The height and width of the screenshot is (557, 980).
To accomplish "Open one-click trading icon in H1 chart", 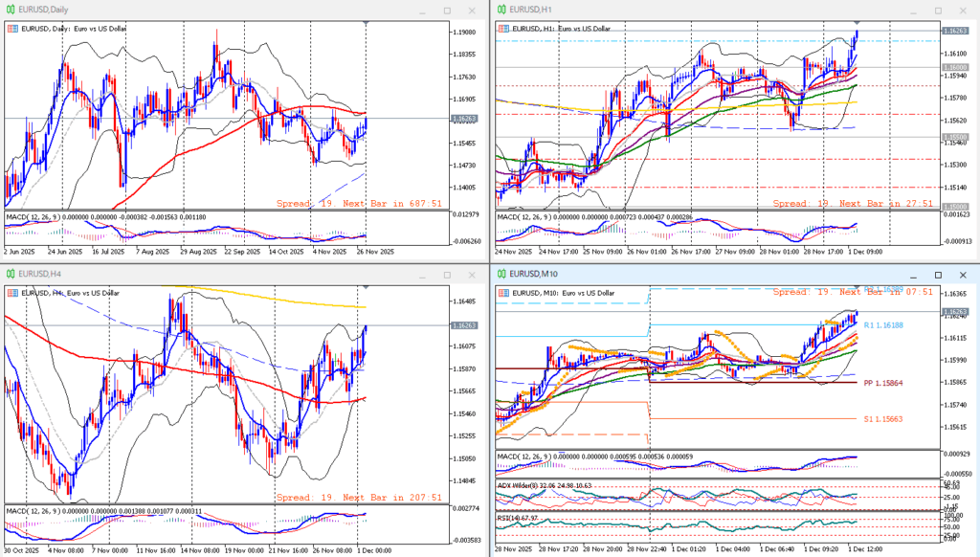I will tap(503, 29).
